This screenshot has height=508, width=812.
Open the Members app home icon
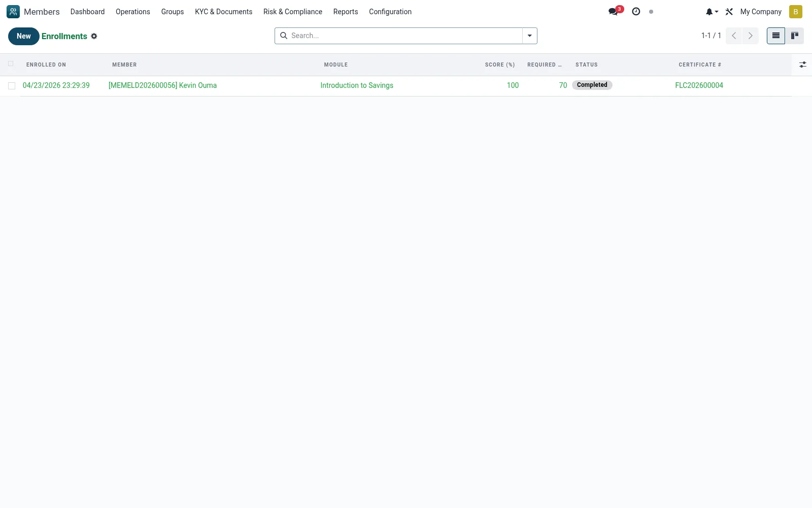(13, 12)
